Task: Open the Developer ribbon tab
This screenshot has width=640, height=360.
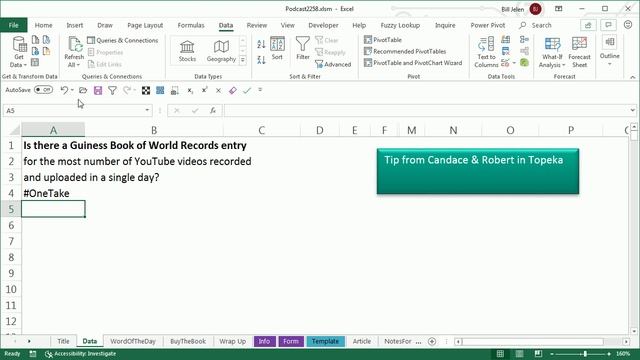Action: [323, 25]
